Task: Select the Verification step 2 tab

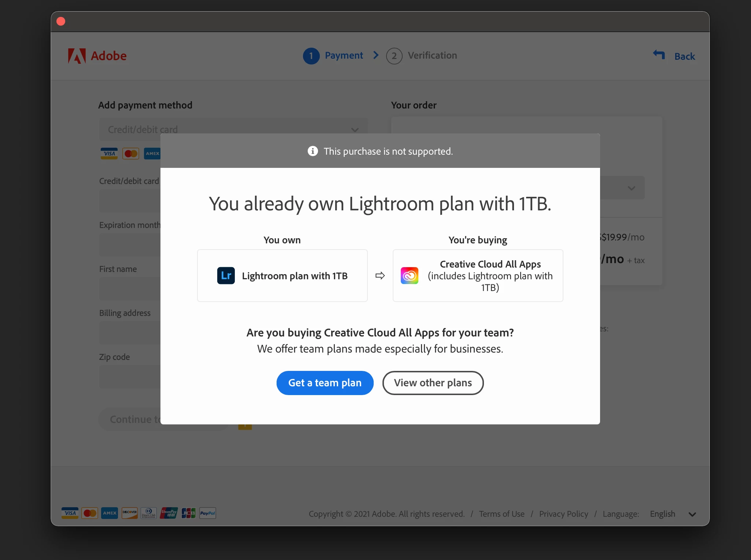Action: (422, 56)
